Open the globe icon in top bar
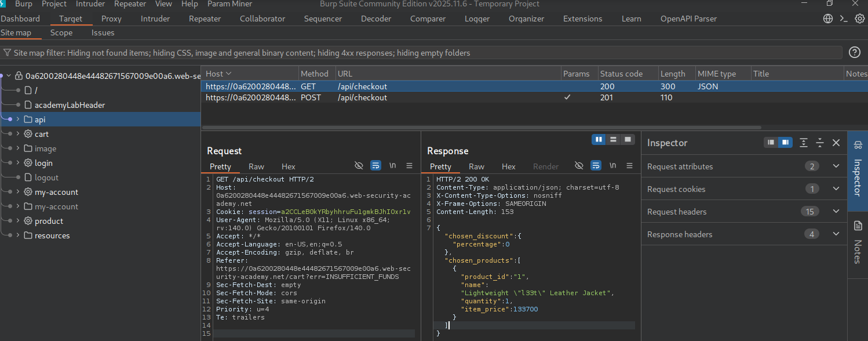The image size is (868, 341). pos(828,19)
